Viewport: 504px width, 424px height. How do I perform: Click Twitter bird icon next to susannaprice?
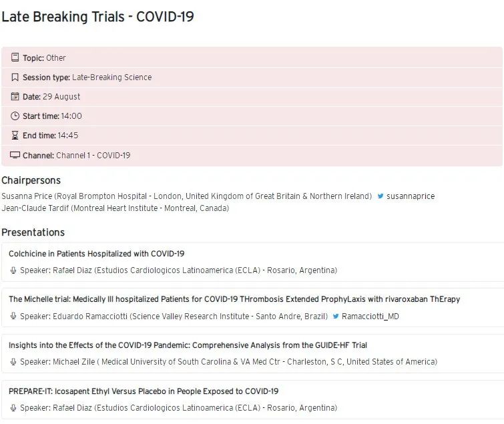click(381, 196)
